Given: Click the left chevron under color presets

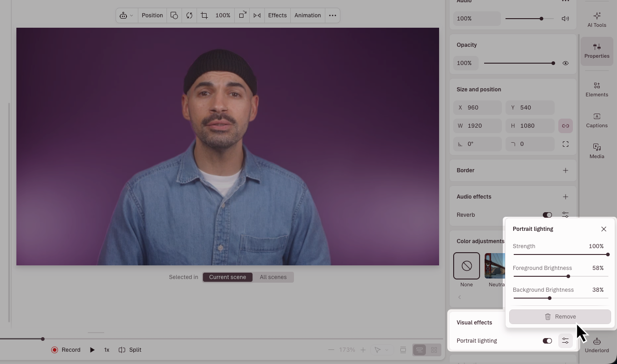Looking at the screenshot, I should coord(460,297).
